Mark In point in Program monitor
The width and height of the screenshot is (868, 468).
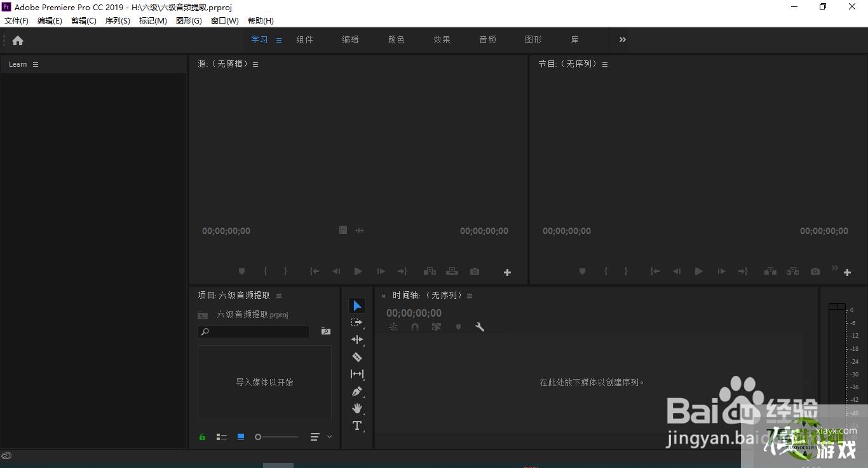(606, 272)
